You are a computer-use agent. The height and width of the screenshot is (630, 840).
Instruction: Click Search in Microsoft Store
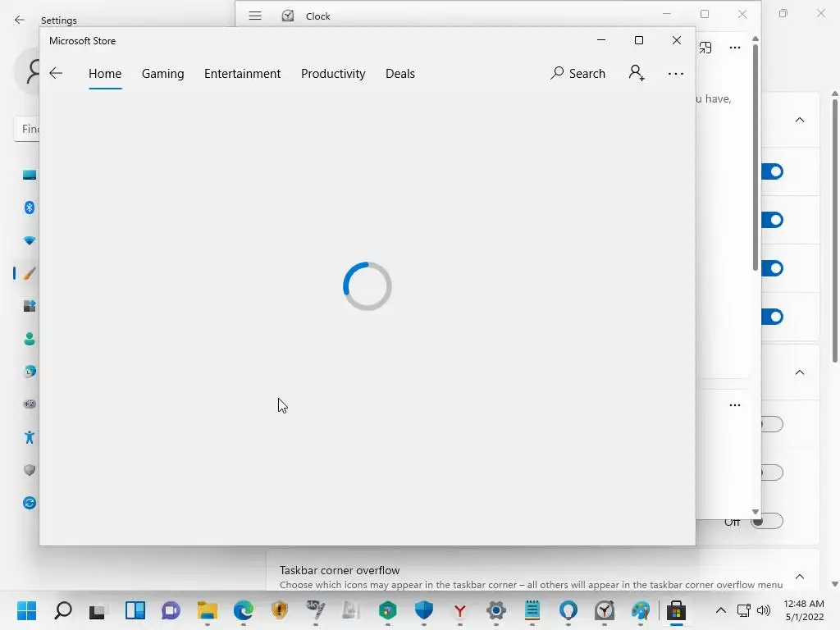point(578,73)
